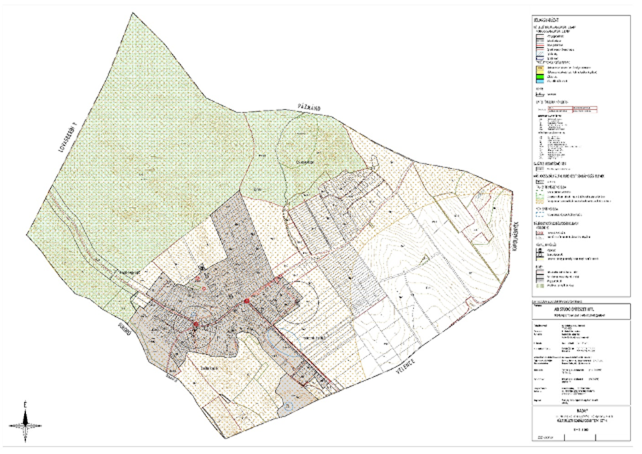Click the dotted green legend pattern swatch

click(536, 197)
